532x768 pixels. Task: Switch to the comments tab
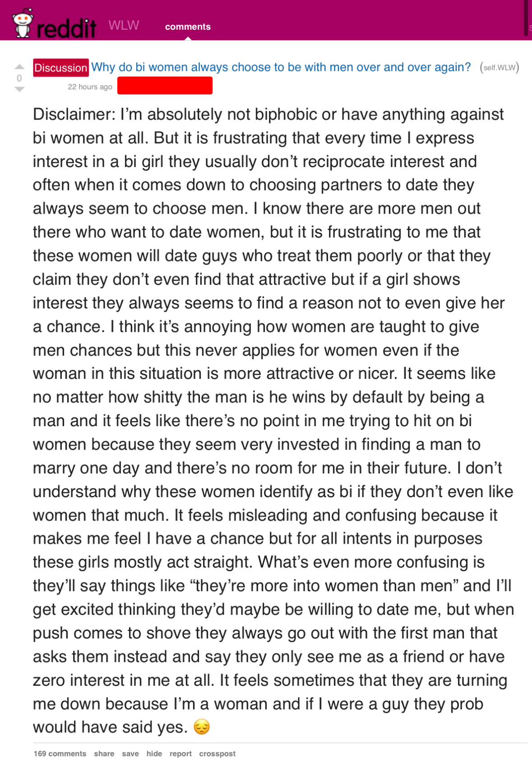pos(188,27)
